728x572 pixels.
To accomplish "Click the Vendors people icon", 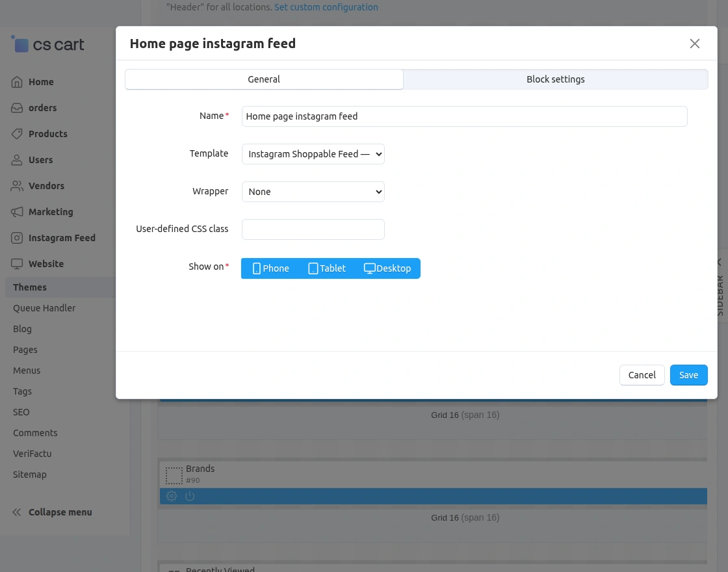I will coord(17,186).
